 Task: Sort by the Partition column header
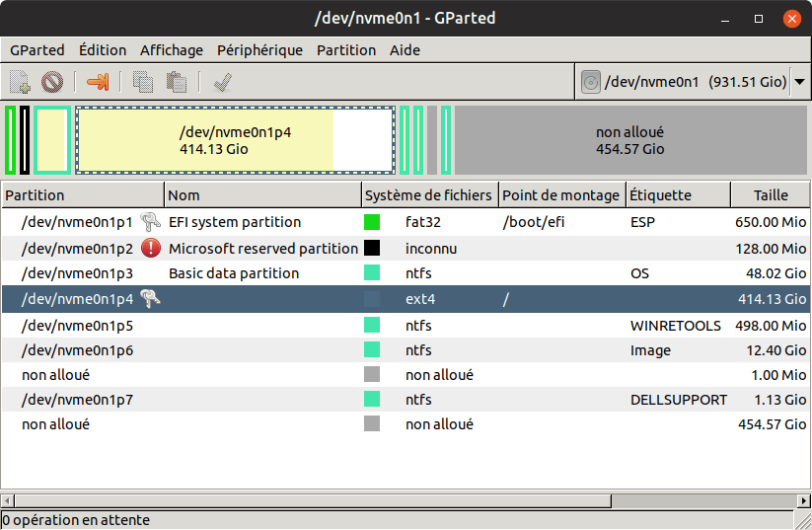tap(82, 195)
